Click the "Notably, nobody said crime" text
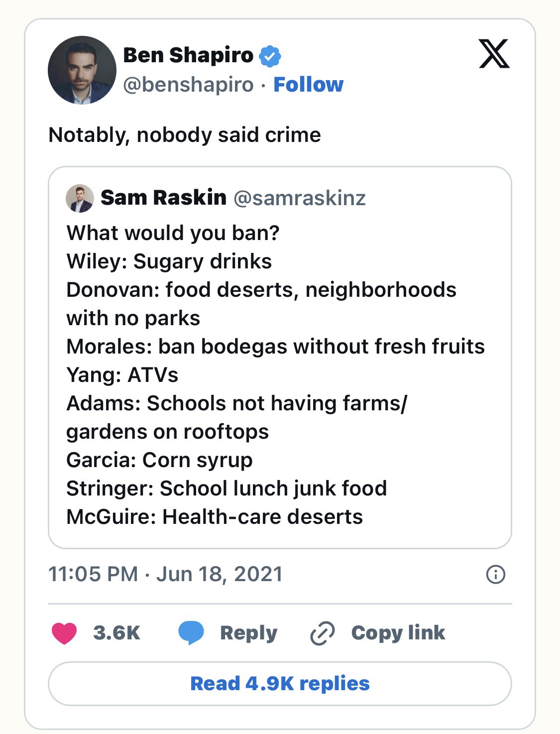This screenshot has width=560, height=734. click(x=185, y=135)
